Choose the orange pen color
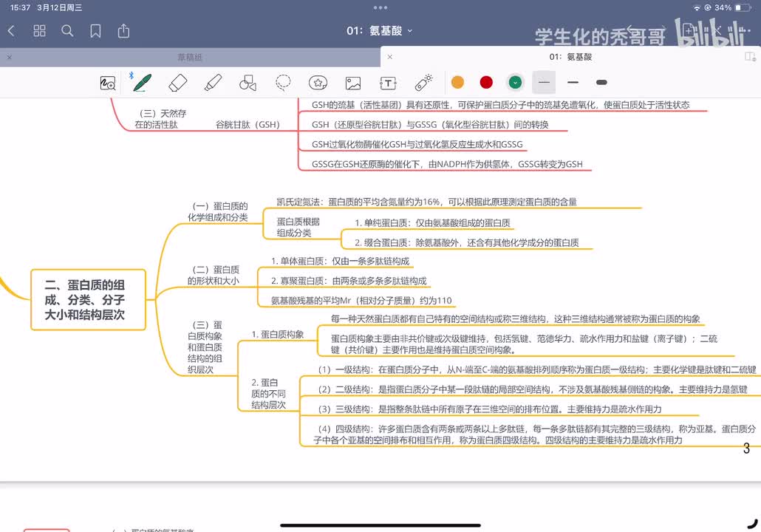 point(457,83)
